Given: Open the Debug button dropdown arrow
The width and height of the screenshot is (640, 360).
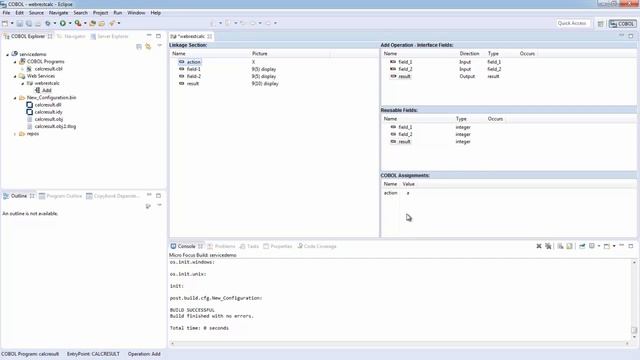Looking at the screenshot, I should click(55, 23).
